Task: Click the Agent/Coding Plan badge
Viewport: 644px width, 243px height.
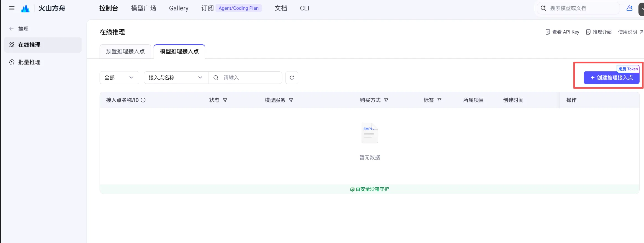Action: 239,8
